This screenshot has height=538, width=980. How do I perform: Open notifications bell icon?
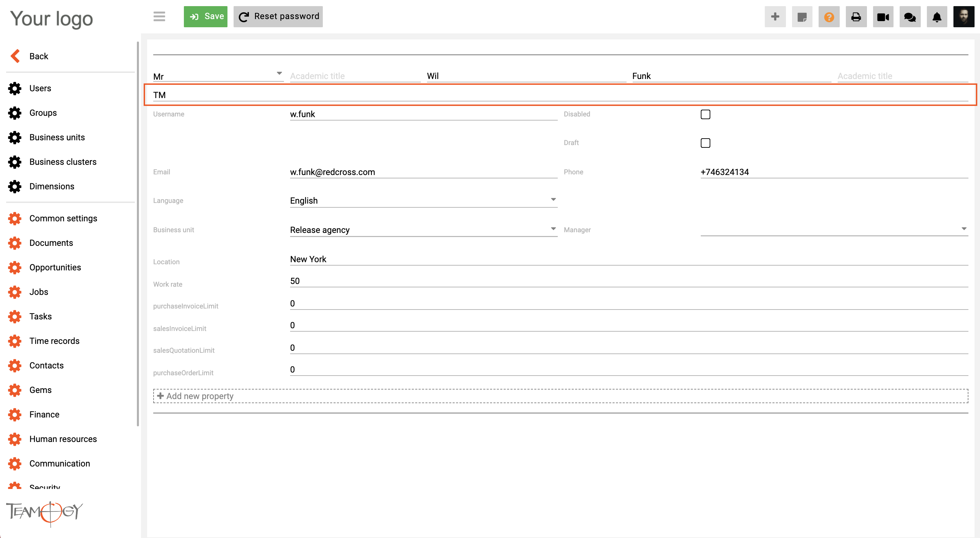[937, 17]
